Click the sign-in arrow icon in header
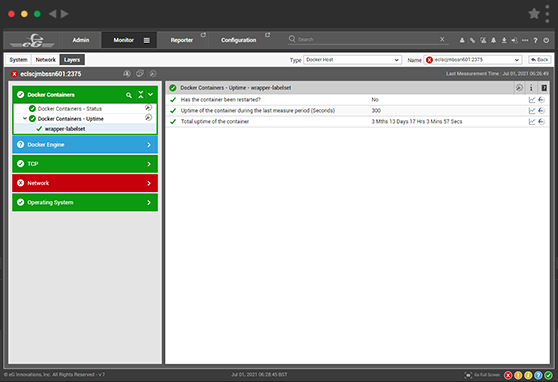 514,40
